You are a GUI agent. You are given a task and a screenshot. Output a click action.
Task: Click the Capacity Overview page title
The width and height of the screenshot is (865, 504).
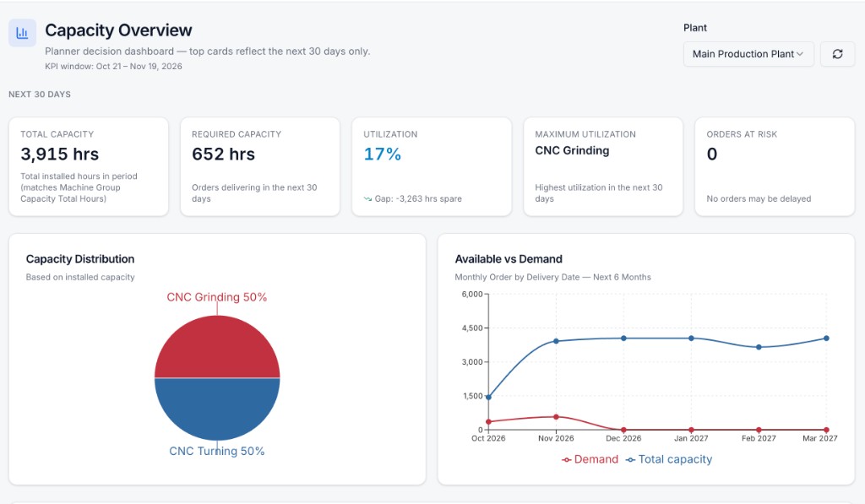point(118,30)
